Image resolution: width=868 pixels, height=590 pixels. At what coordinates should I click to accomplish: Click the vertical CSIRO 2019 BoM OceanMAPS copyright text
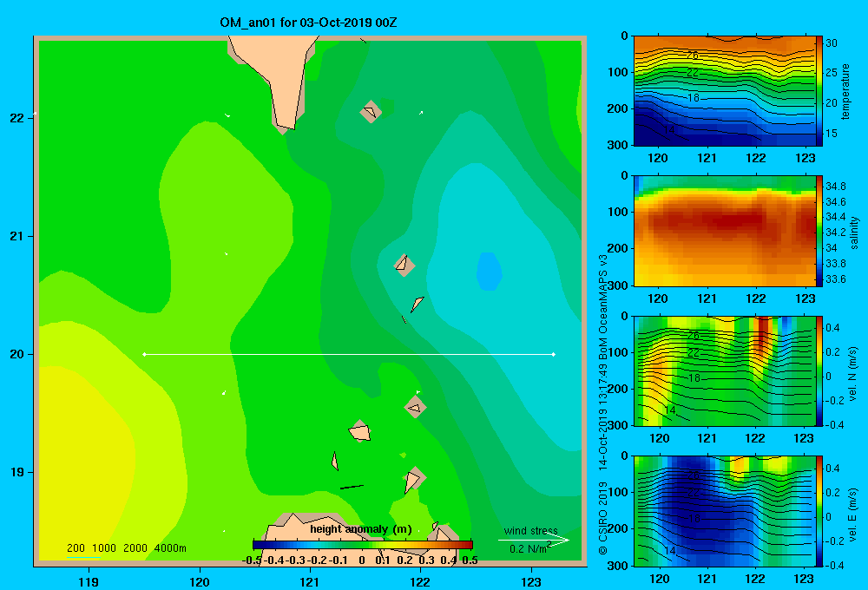click(x=603, y=404)
